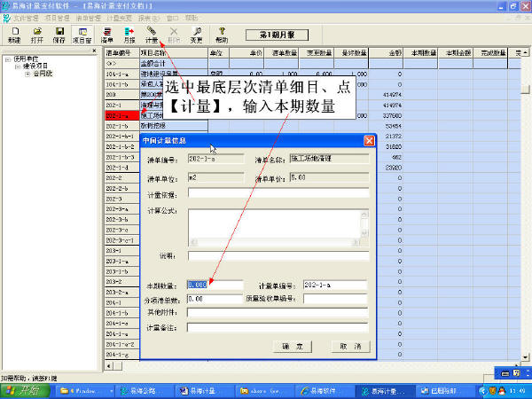Click into the 计量依据 input field
This screenshot has width=532, height=399.
[278, 193]
